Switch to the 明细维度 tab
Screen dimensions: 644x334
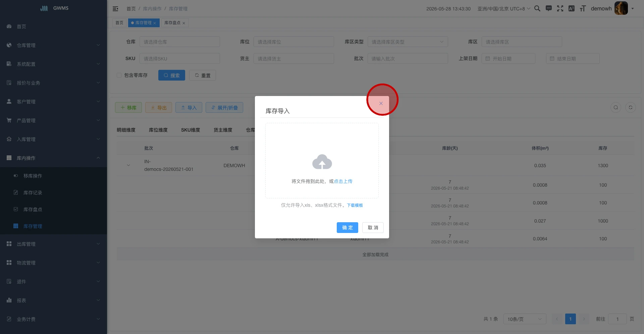[126, 130]
